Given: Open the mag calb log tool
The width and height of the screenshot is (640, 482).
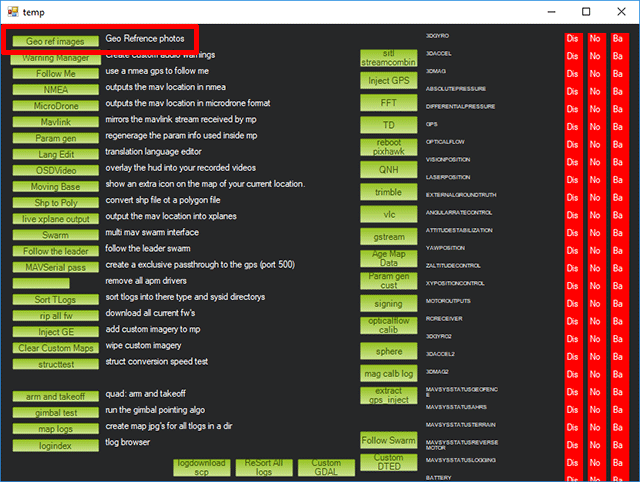Looking at the screenshot, I should click(x=388, y=373).
